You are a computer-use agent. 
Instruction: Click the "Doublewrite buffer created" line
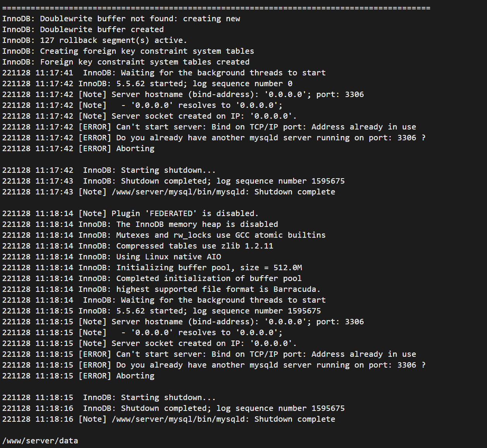pyautogui.click(x=83, y=29)
